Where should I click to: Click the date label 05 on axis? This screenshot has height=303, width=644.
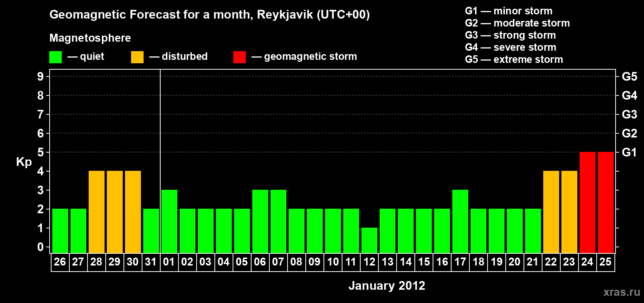pyautogui.click(x=242, y=262)
